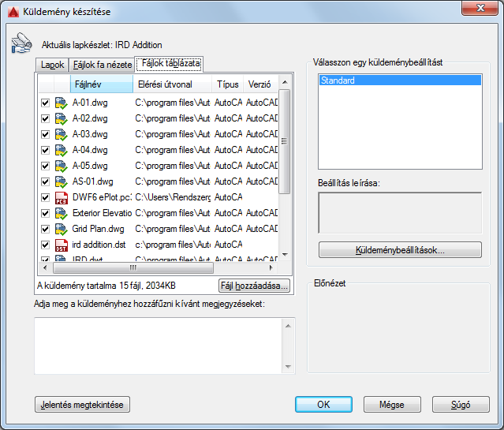Screen dimensions: 504x430
Task: Uncheck the Exterior Elevation checkbox
Action: pos(45,213)
